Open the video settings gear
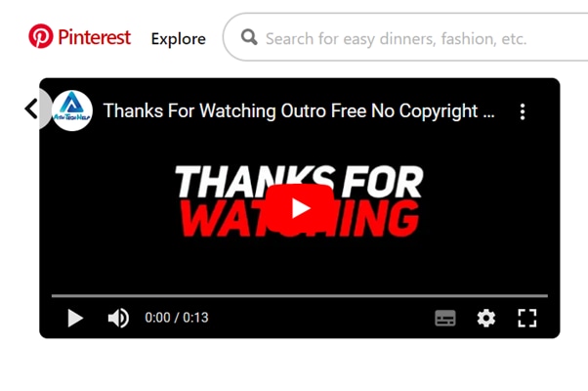Screen dimensions: 588x391 486,319
